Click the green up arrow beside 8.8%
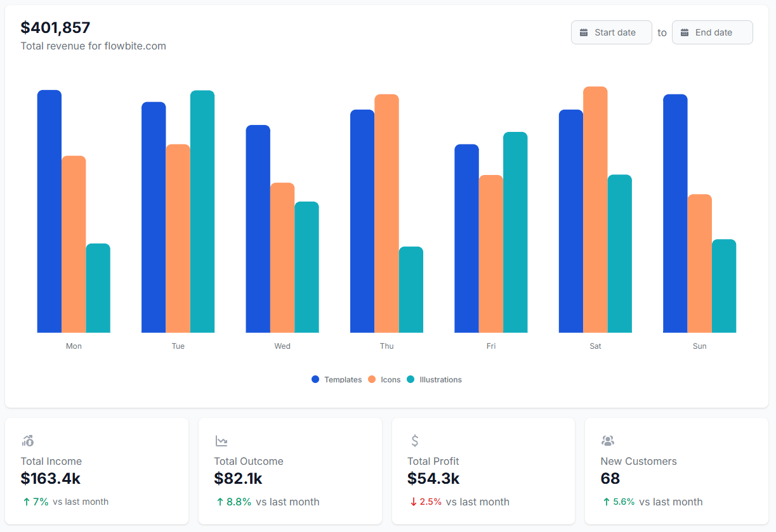The width and height of the screenshot is (776, 532). click(x=220, y=501)
